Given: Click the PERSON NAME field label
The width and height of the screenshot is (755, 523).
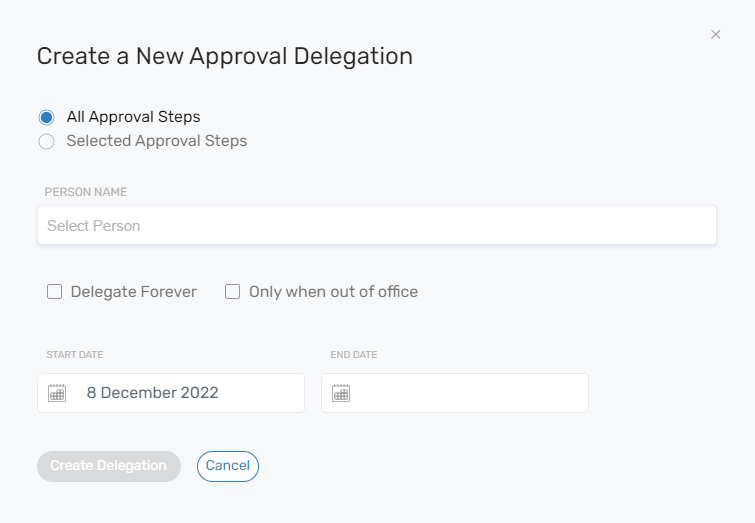Looking at the screenshot, I should click(x=85, y=192).
